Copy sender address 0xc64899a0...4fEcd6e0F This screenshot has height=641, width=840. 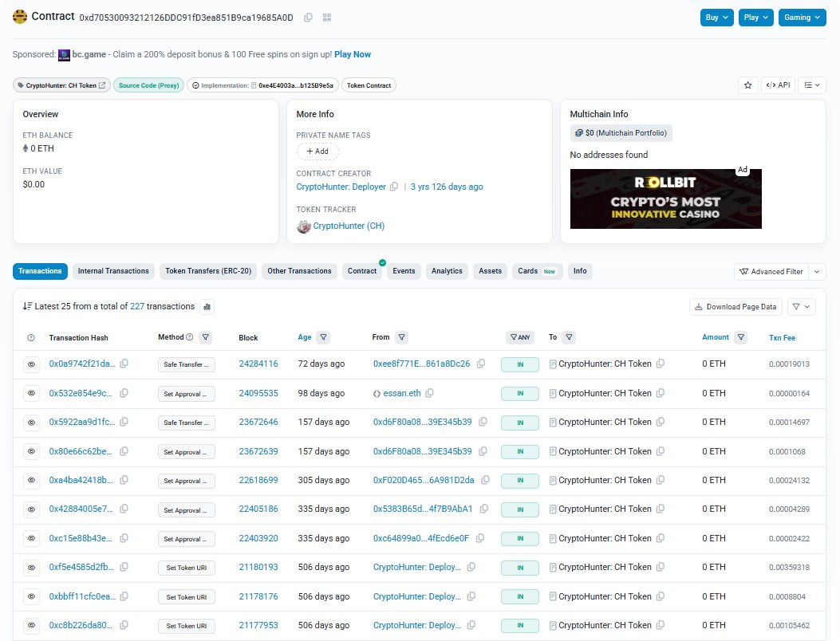tap(480, 538)
